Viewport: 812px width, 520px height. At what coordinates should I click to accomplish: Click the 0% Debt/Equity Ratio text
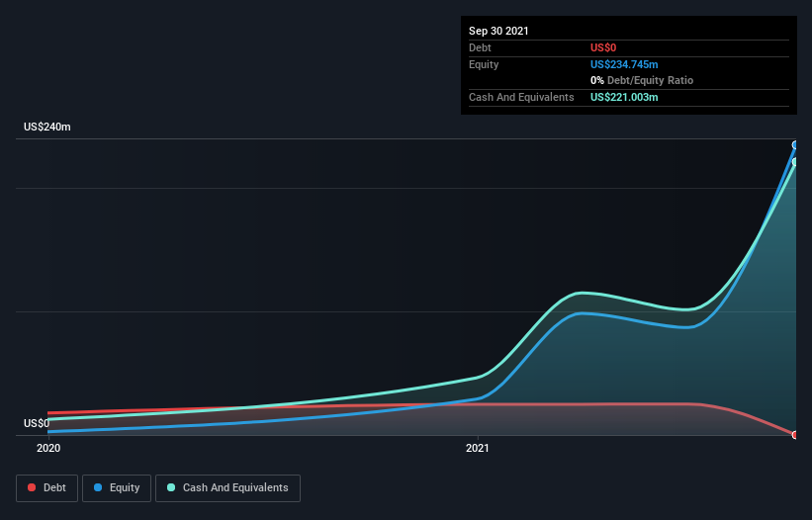point(642,80)
